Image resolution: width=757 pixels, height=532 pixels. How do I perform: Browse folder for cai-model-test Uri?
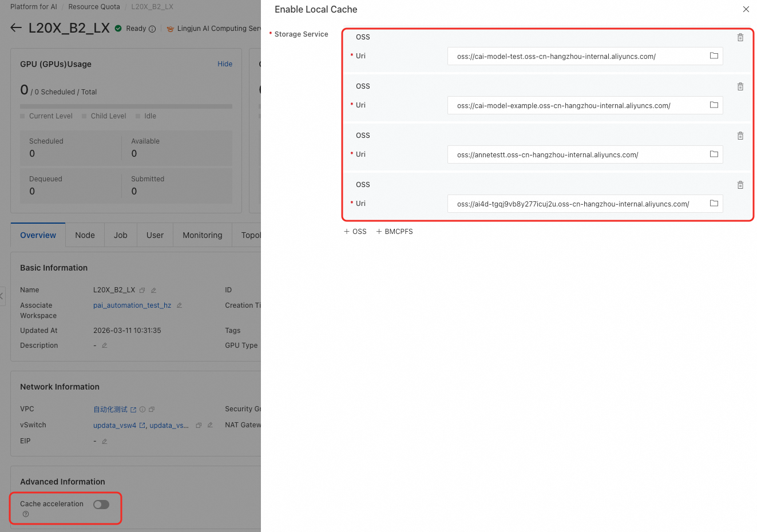pos(714,55)
